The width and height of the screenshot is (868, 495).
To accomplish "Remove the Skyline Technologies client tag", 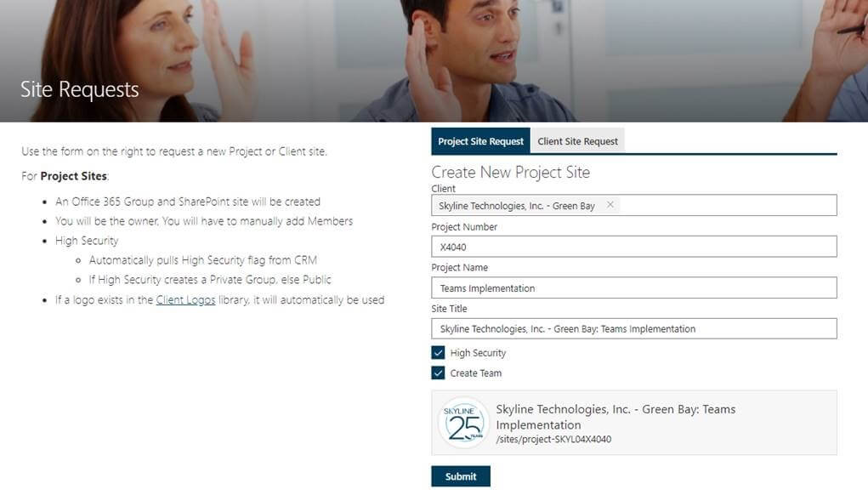I will point(610,205).
